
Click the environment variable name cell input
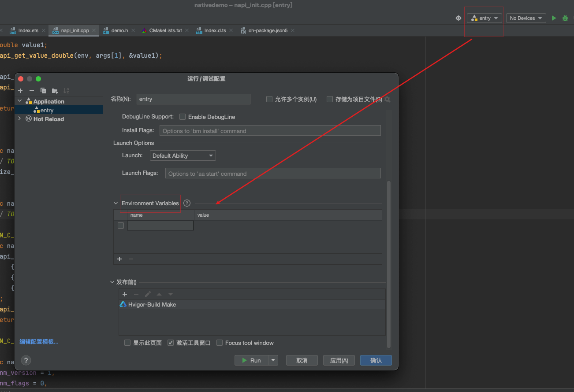point(161,226)
